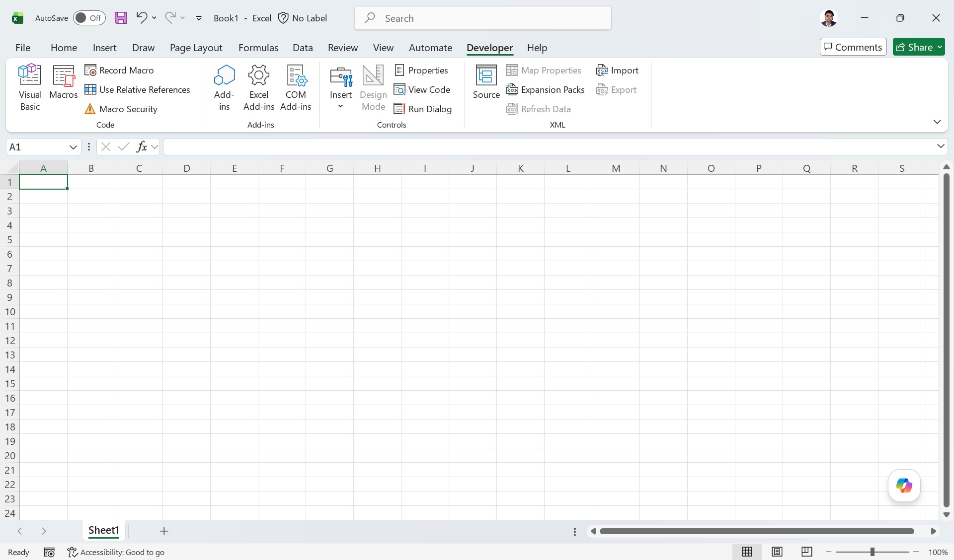This screenshot has height=560, width=954.
Task: Click Run Dialog button
Action: pyautogui.click(x=423, y=109)
